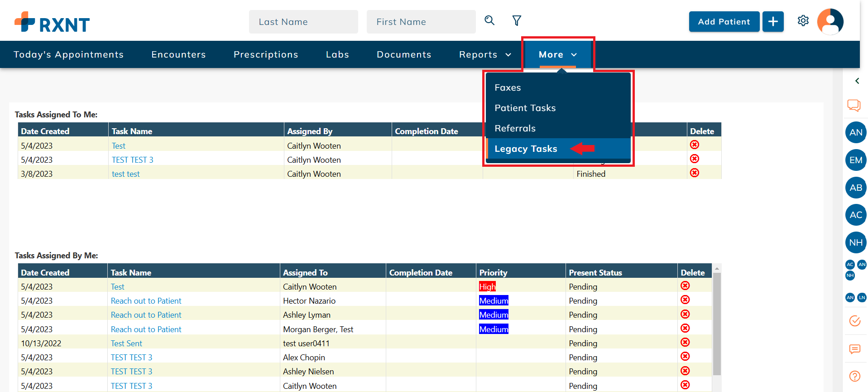Click the tasks table vertical scrollbar
The image size is (868, 392).
point(717,324)
